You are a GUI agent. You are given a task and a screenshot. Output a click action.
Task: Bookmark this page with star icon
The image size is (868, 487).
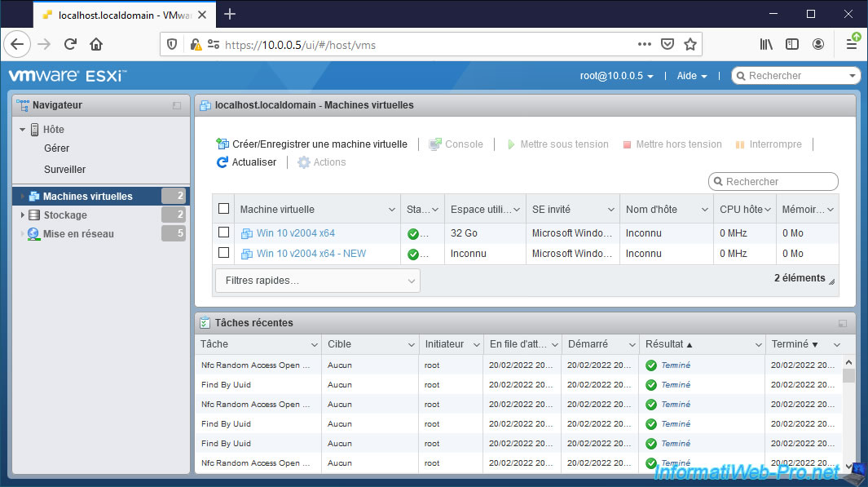(x=690, y=44)
